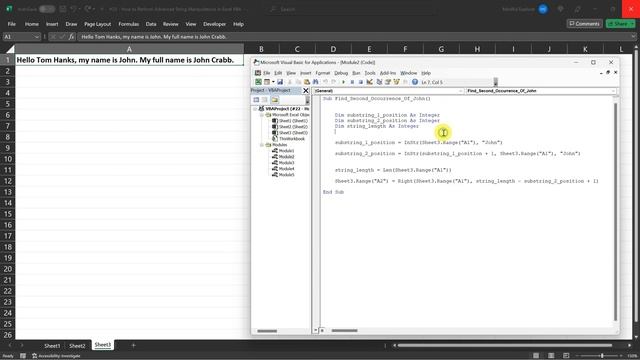The image size is (640, 360).
Task: Open the Page Layout ribbon tab
Action: pyautogui.click(x=98, y=24)
